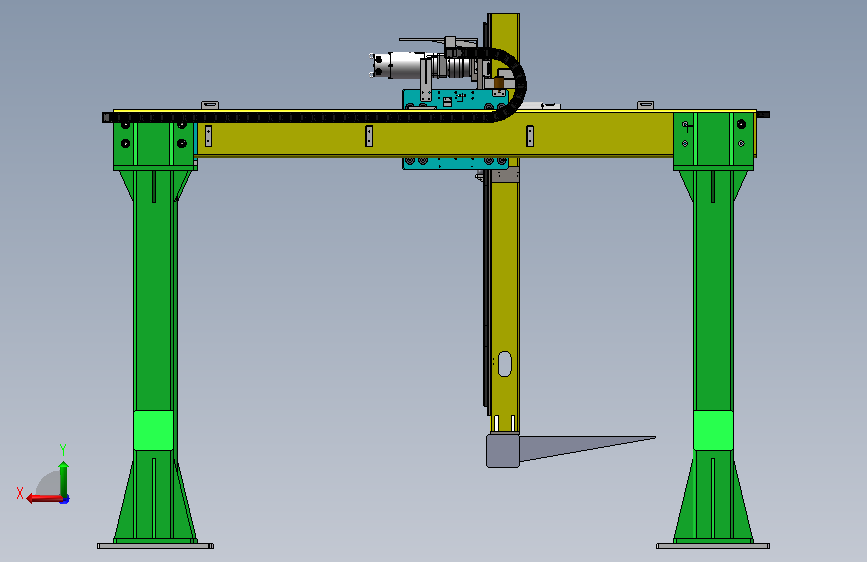Select the teal carriage plate below beam

(455, 163)
